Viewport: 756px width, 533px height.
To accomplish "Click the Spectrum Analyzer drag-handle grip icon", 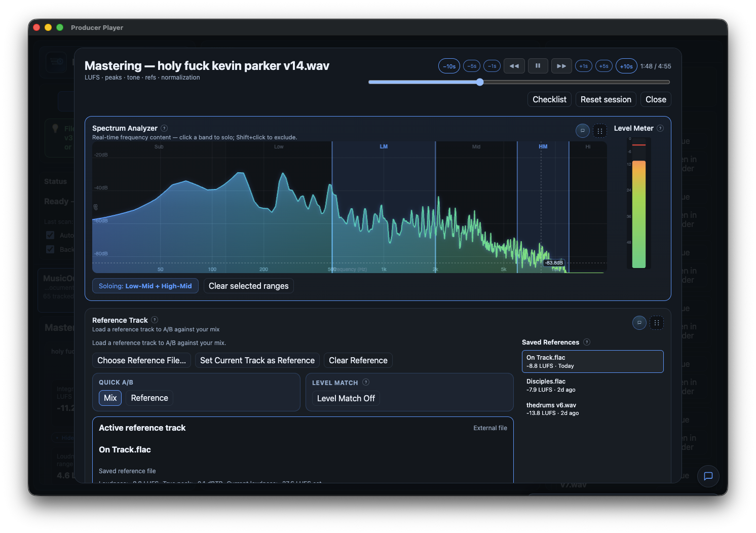I will 600,131.
